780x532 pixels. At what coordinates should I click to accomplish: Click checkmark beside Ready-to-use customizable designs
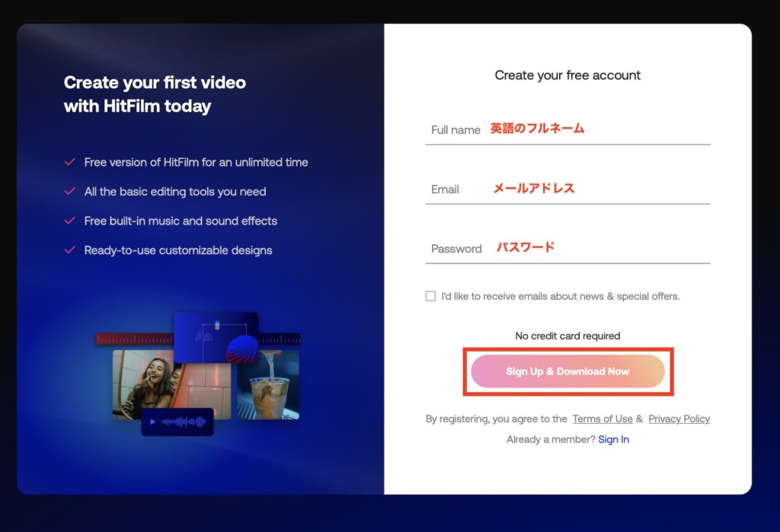69,250
